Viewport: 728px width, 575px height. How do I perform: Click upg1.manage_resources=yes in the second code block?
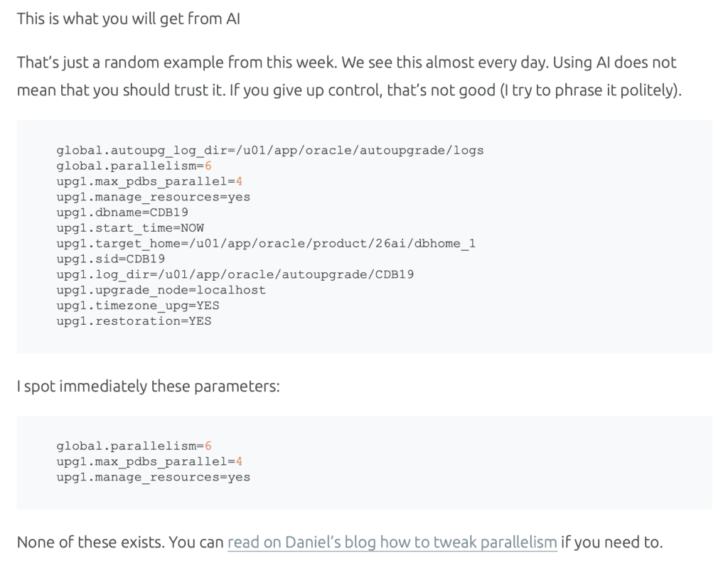[x=153, y=477]
